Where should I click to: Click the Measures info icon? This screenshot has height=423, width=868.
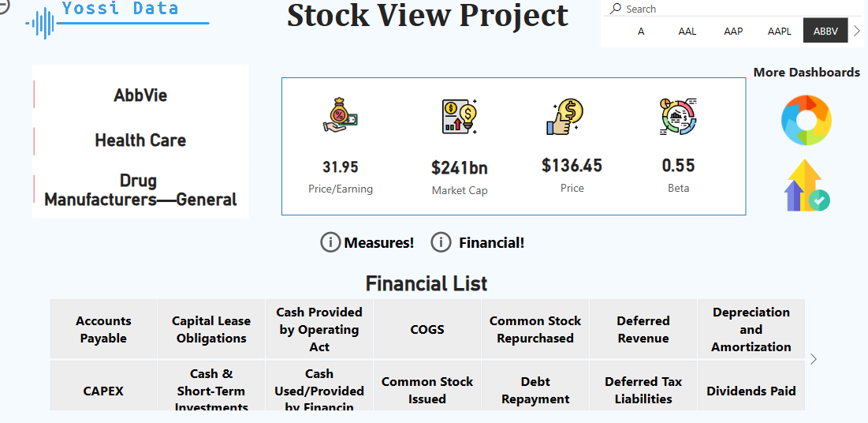(x=330, y=242)
